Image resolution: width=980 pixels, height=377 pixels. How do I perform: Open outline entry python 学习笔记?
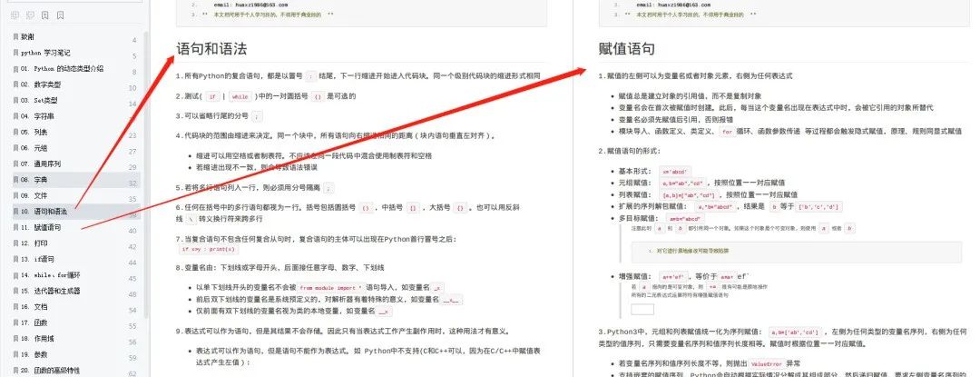tap(45, 53)
